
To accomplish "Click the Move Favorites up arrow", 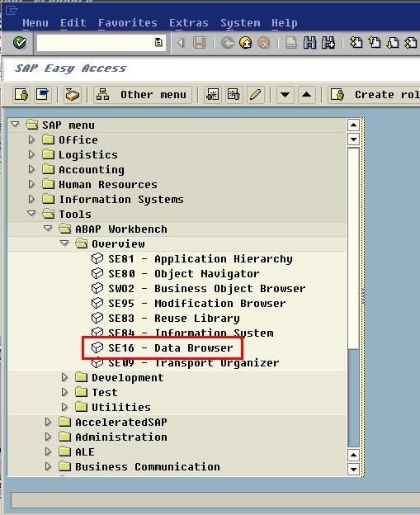I will coord(307,95).
